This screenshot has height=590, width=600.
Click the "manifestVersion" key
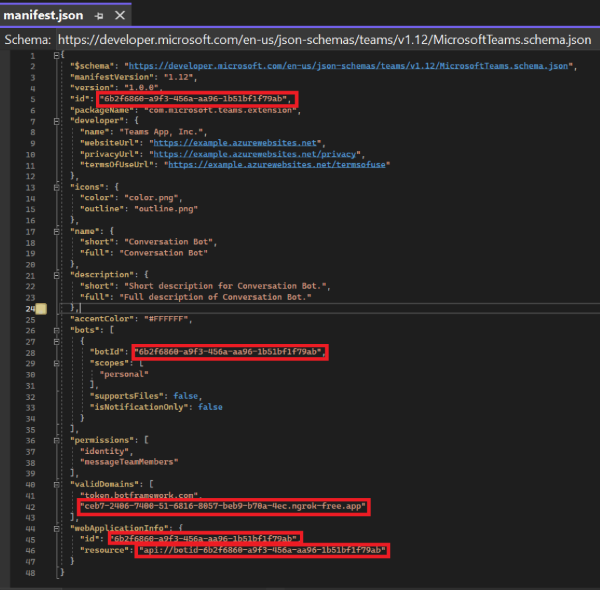(x=112, y=77)
